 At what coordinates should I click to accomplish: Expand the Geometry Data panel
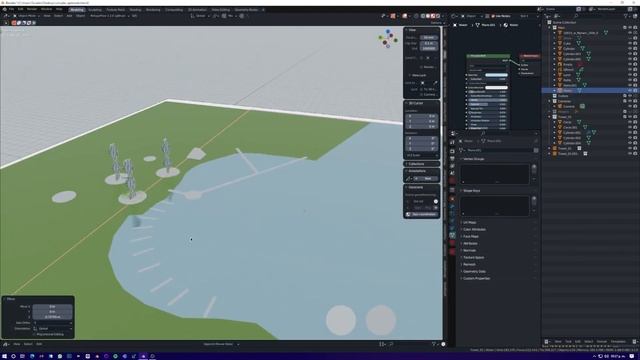tap(474, 271)
